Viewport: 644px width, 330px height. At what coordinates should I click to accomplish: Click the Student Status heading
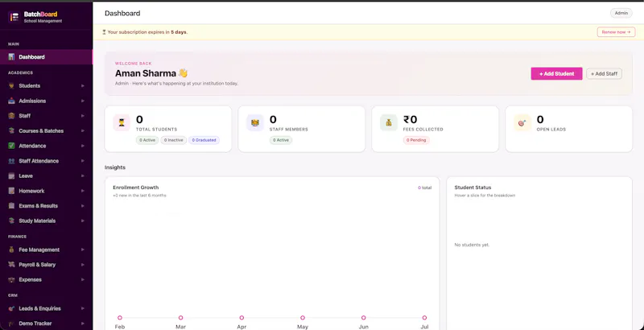pos(473,188)
